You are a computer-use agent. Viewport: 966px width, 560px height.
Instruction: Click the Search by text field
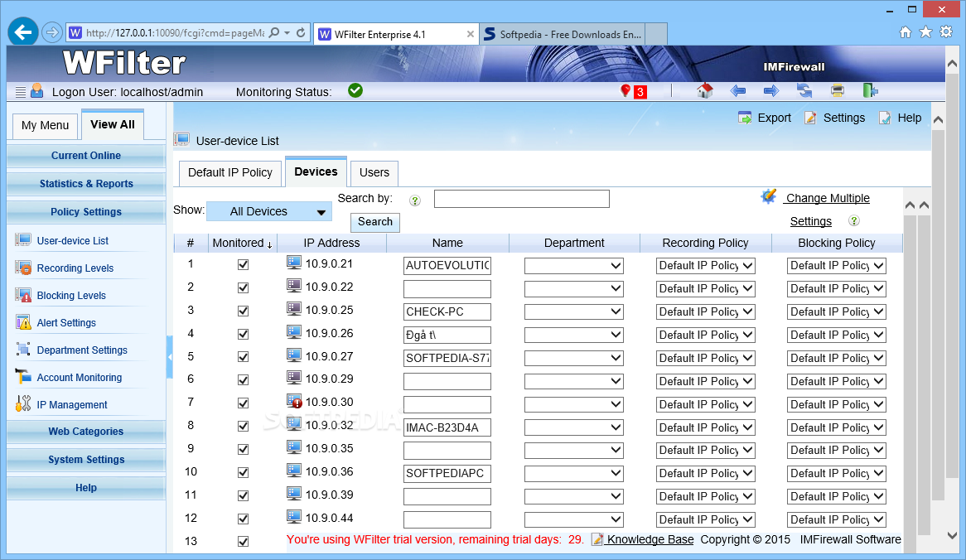(x=522, y=198)
